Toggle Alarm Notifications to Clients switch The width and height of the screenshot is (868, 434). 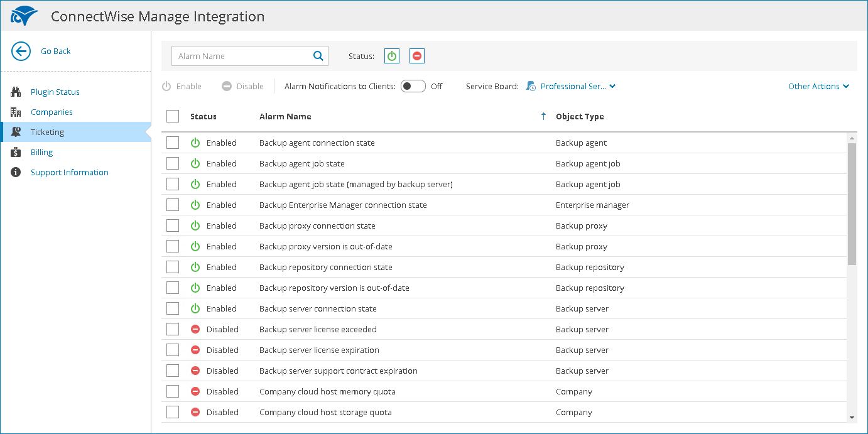tap(413, 86)
